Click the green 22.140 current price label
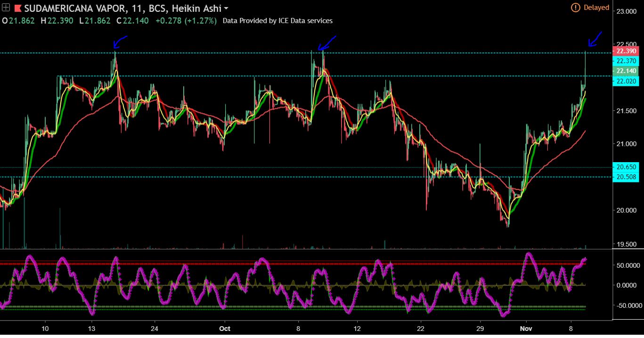Screen dimensions: 644x338 click(x=625, y=71)
